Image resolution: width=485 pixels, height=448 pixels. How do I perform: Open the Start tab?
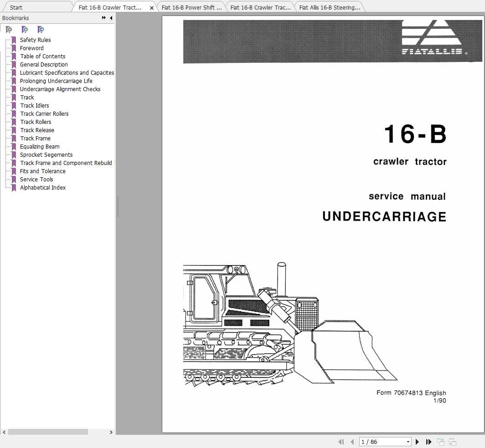[16, 7]
